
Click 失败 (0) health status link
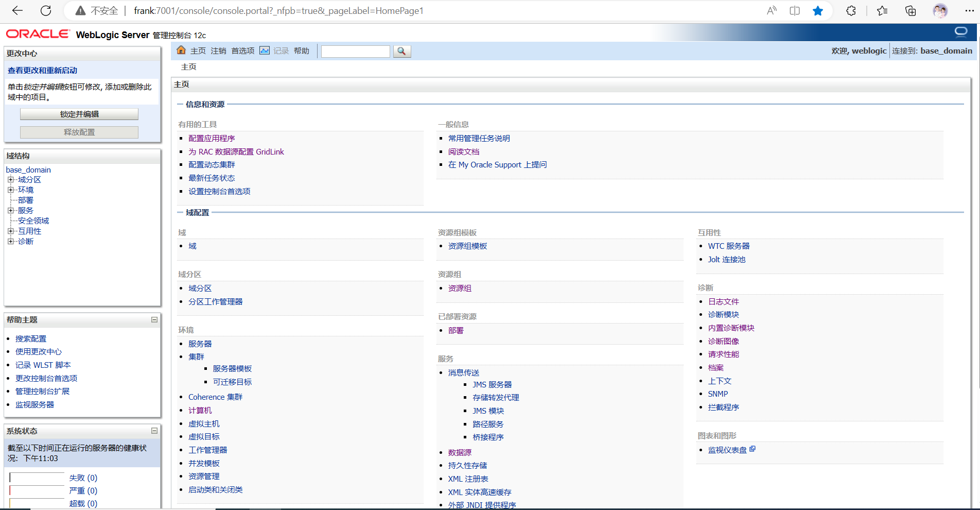[83, 478]
